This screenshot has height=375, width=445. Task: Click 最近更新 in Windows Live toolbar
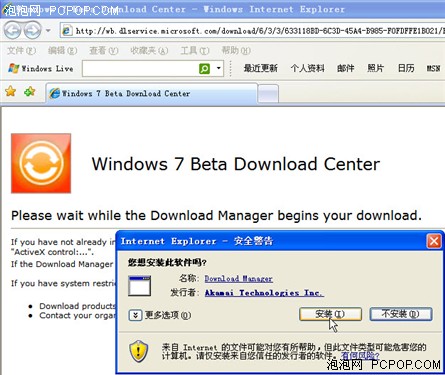260,68
